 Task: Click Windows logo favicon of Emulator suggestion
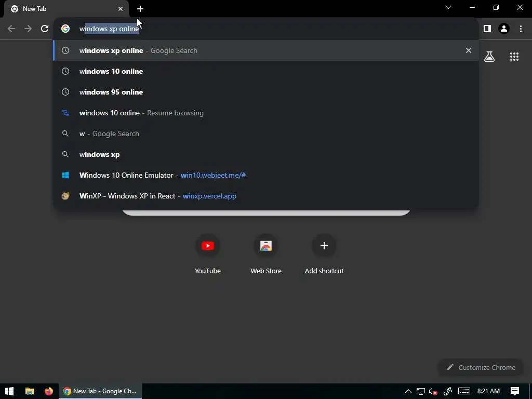(x=65, y=175)
